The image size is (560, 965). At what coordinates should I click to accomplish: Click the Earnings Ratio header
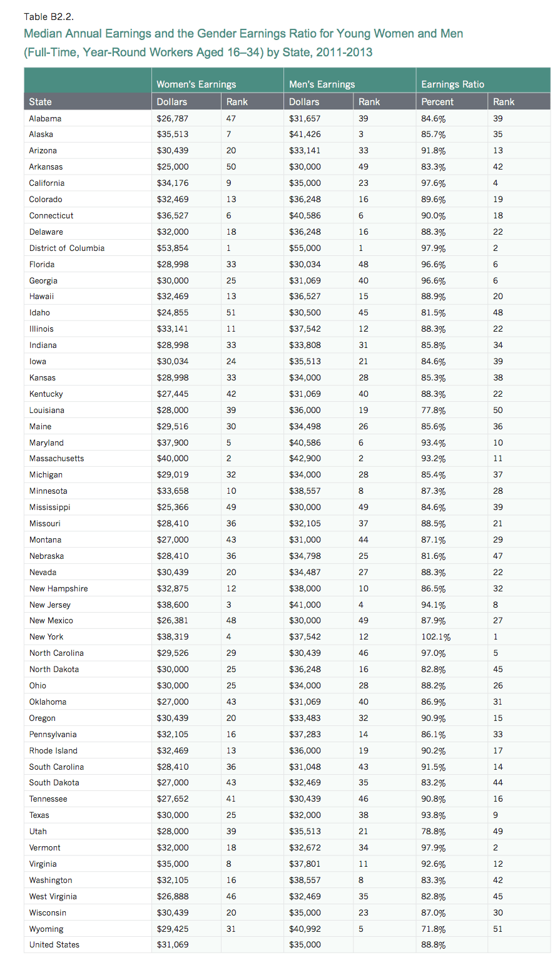click(452, 84)
